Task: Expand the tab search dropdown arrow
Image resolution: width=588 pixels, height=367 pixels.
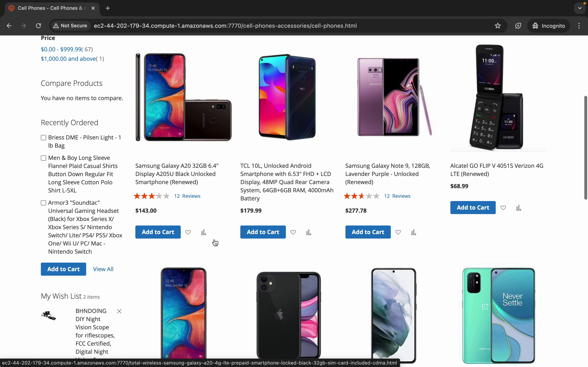Action: (580, 8)
